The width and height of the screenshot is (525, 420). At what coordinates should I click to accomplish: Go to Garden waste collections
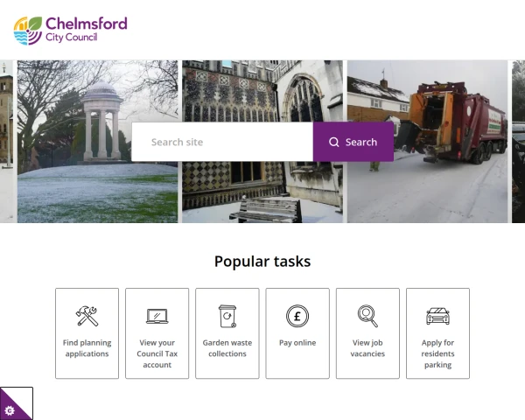[x=227, y=348]
